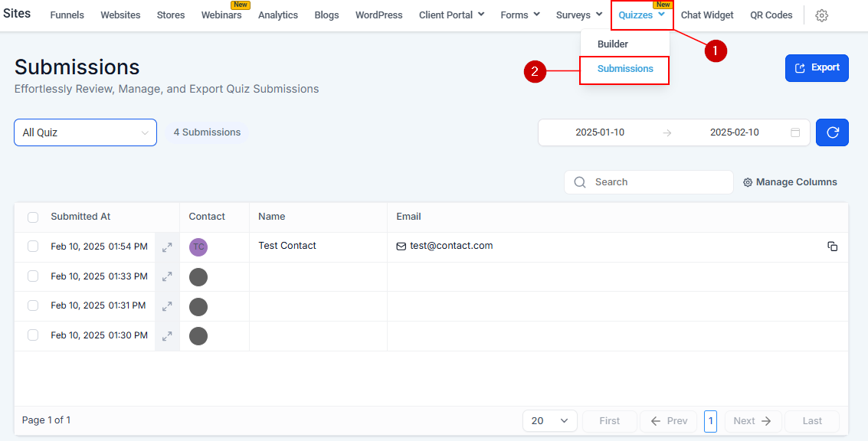Screen dimensions: 868x441
Task: Go to the Stores tab
Action: [171, 15]
